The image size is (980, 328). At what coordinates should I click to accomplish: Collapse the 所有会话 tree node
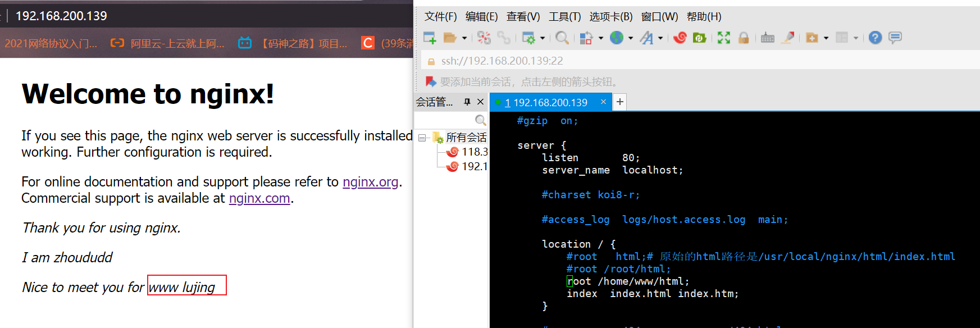tap(422, 138)
